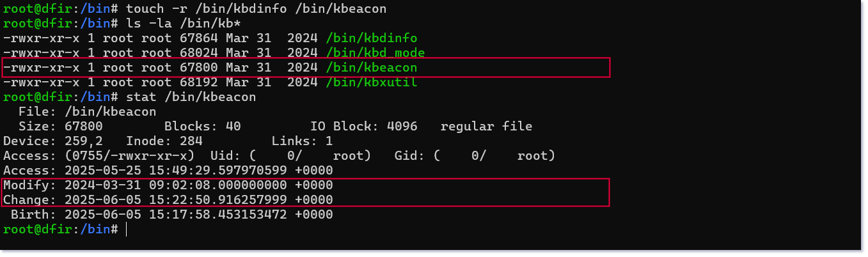This screenshot has height=257, width=868.
Task: Click the Inode: 284 value
Action: [164, 141]
